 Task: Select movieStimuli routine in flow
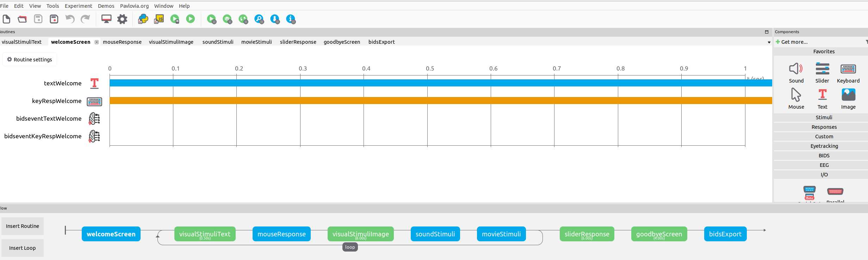(501, 234)
